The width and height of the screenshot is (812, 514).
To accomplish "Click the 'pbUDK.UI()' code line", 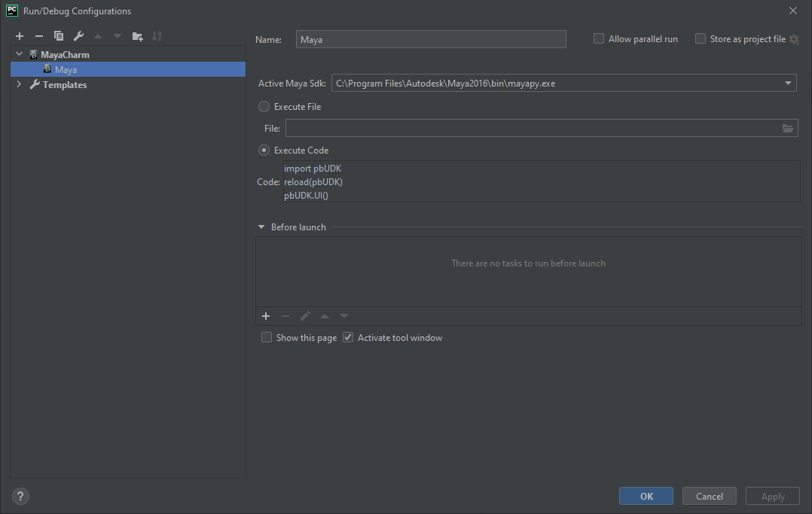I will pos(306,196).
